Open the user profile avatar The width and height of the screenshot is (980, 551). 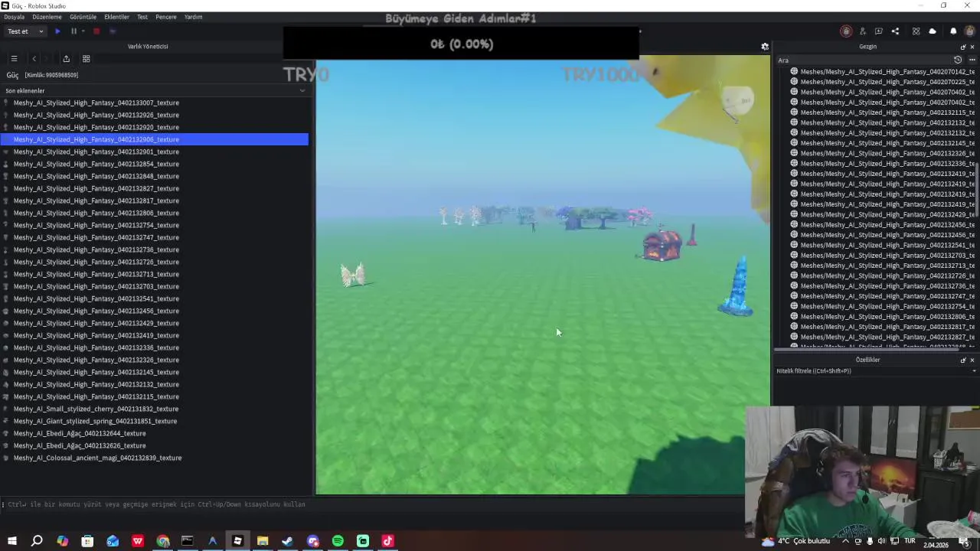click(x=969, y=31)
